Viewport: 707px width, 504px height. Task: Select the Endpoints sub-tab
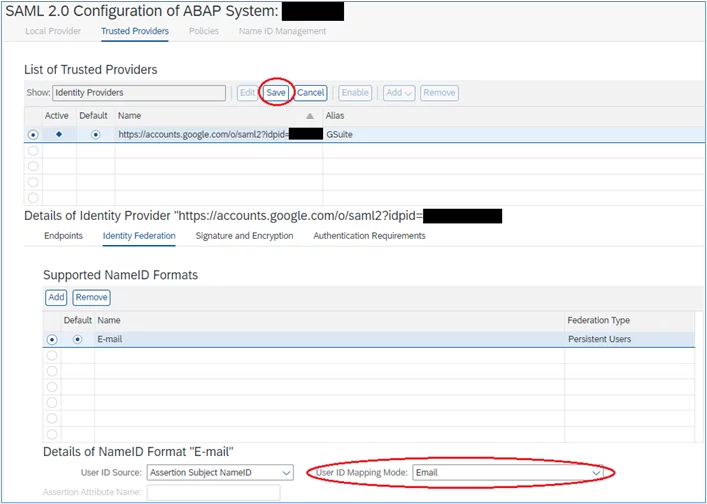click(64, 236)
